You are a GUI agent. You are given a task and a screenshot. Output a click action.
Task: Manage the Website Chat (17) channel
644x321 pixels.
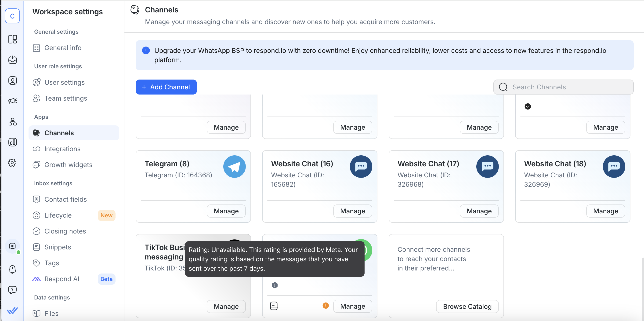pos(479,211)
